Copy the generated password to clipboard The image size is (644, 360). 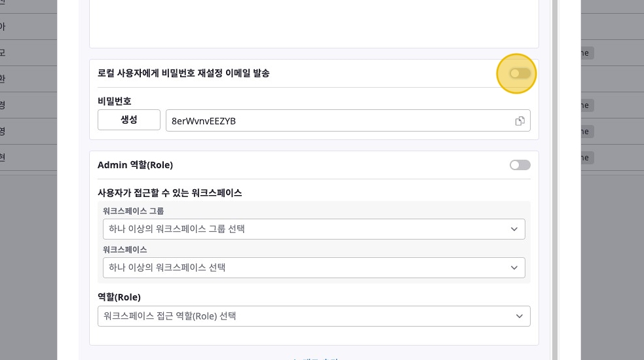pos(520,120)
